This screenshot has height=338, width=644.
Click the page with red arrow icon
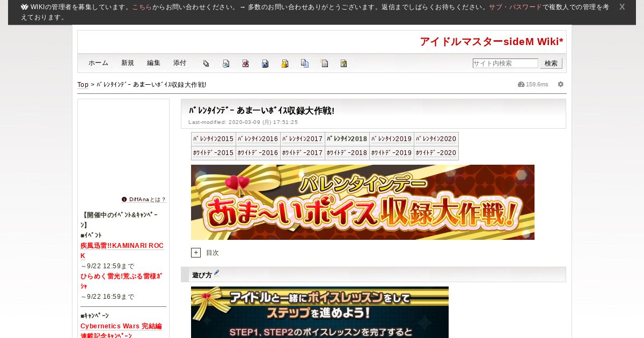(x=245, y=63)
